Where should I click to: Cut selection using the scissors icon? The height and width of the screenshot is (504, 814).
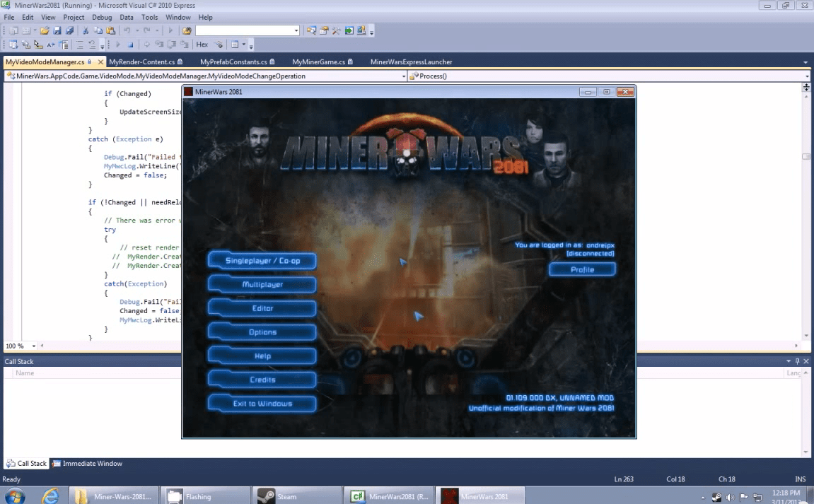(85, 30)
